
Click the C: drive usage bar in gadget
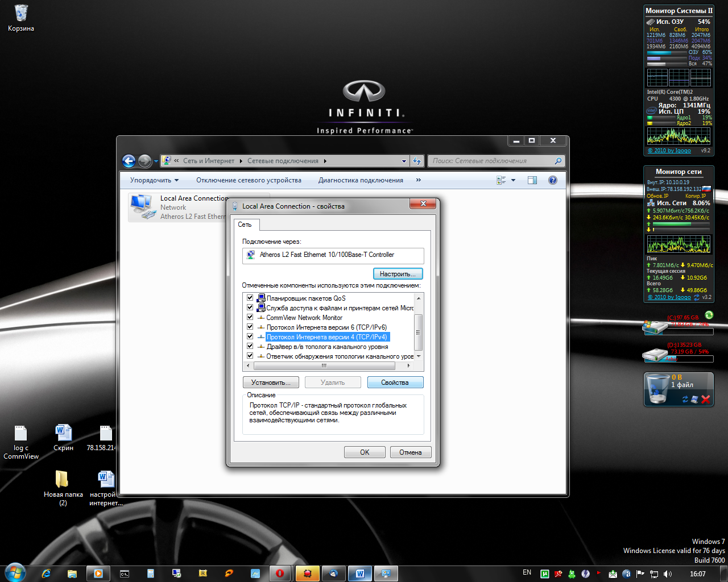click(689, 331)
